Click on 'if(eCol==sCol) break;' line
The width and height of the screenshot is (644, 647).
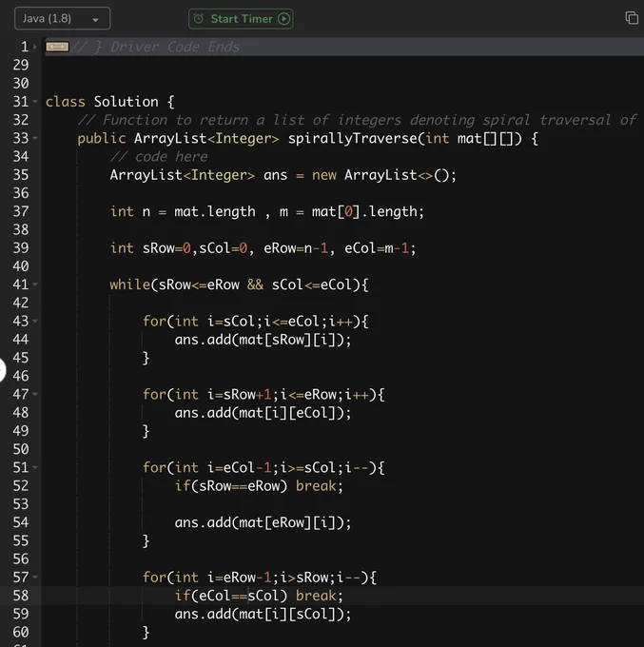coord(259,596)
